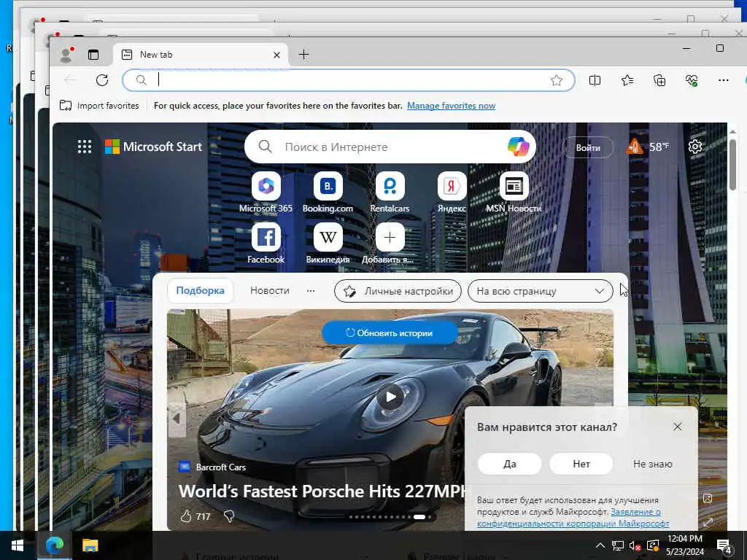The width and height of the screenshot is (747, 560).
Task: Open Copilot icon in search box
Action: (x=518, y=147)
